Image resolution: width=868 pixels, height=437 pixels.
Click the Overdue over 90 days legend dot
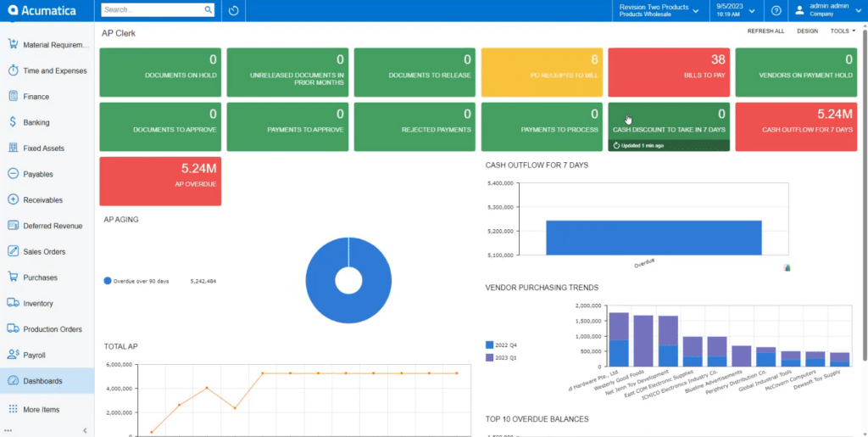tap(108, 281)
